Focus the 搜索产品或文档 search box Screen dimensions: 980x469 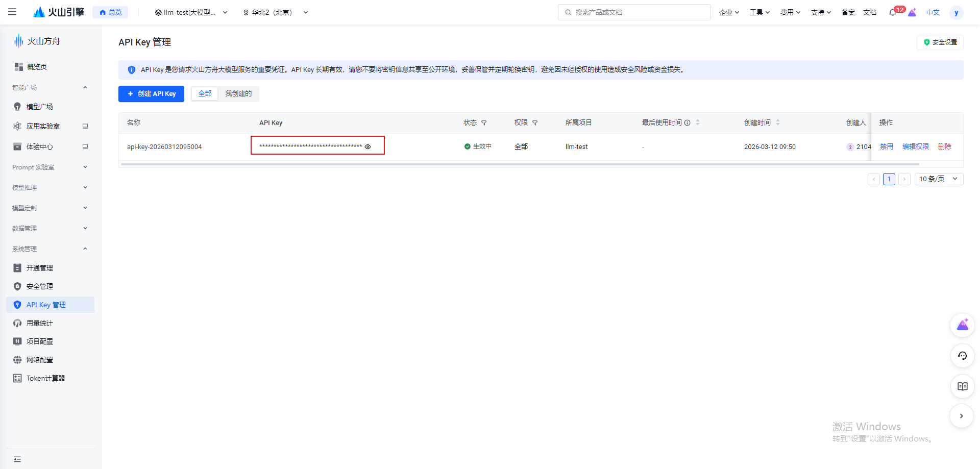pos(634,12)
